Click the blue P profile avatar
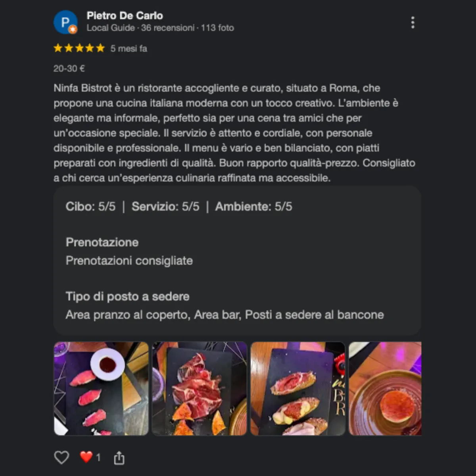Image resolution: width=476 pixels, height=476 pixels. 65,22
